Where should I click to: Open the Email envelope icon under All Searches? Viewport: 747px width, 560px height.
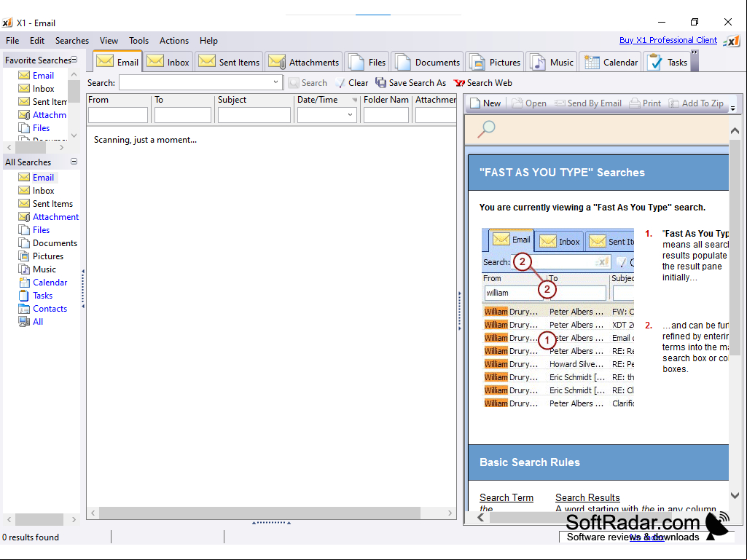[24, 177]
